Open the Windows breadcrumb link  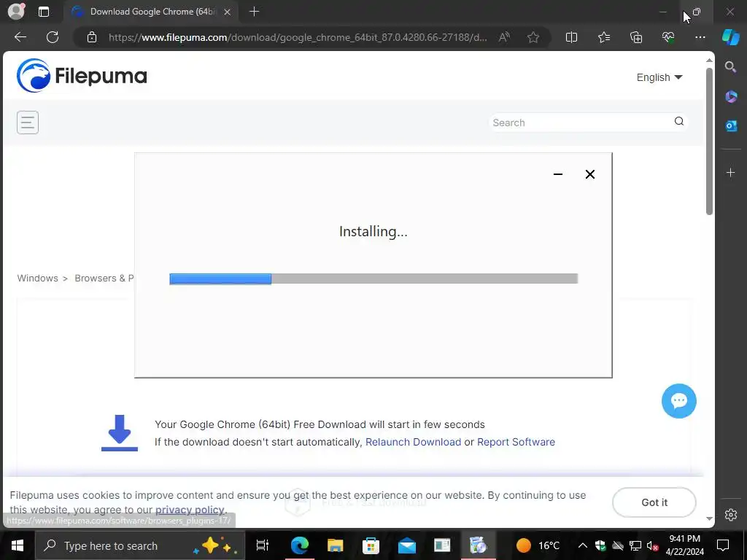(38, 278)
